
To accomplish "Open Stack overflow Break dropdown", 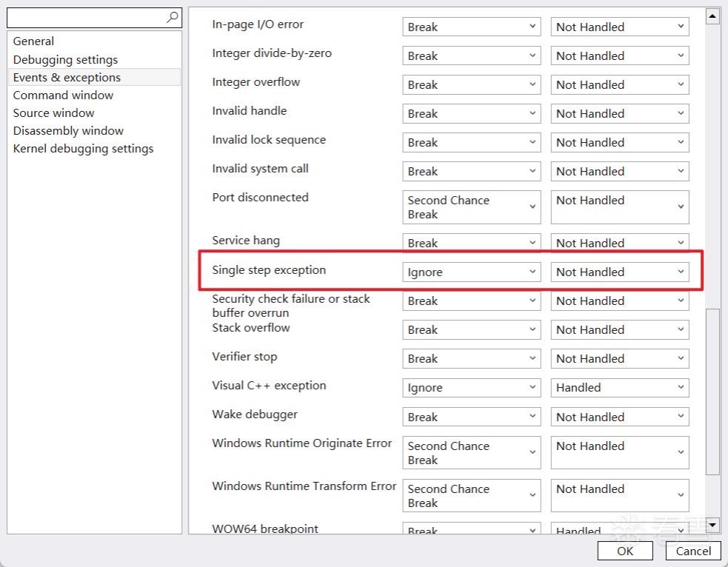I will coord(472,330).
